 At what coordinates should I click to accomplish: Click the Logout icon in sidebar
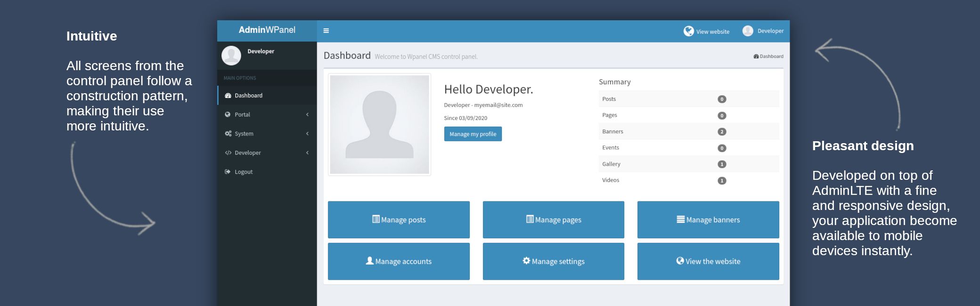pyautogui.click(x=228, y=172)
